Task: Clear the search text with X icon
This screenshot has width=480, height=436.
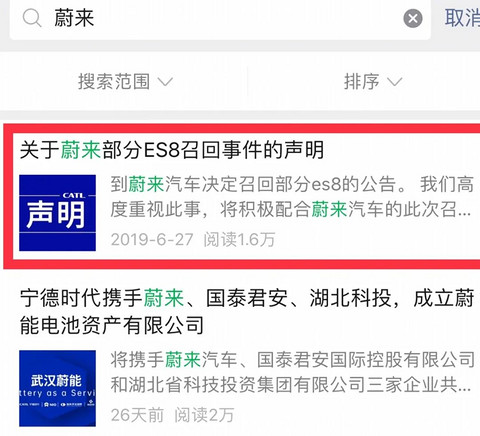Action: click(x=413, y=18)
